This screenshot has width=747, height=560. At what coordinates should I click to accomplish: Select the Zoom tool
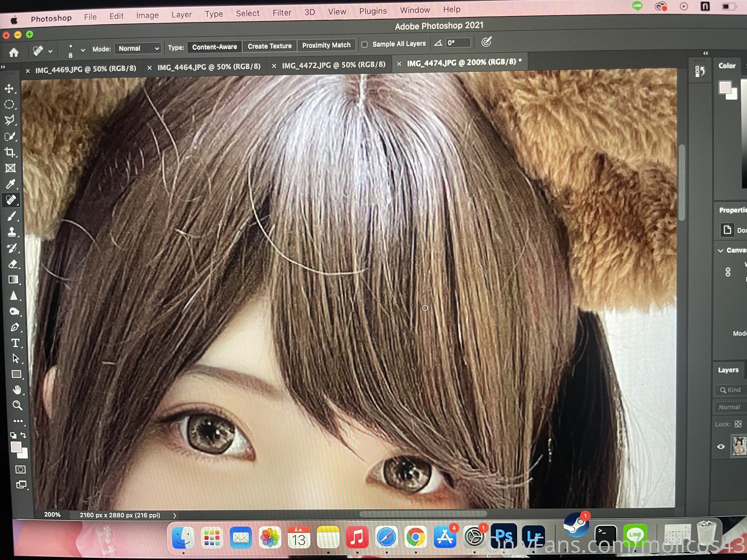point(17,405)
